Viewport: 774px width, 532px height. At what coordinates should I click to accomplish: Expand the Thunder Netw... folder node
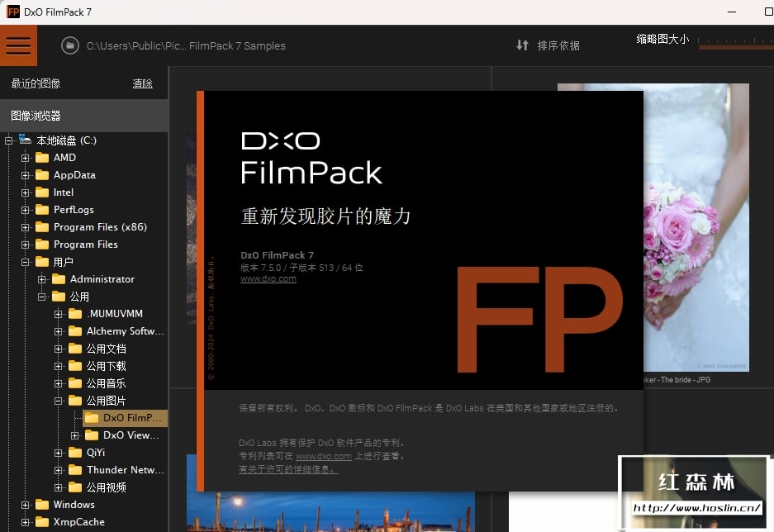[59, 470]
